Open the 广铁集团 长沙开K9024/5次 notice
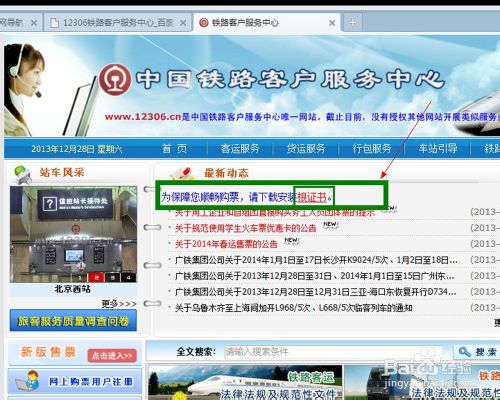Image resolution: width=500 pixels, height=400 pixels. click(316, 260)
